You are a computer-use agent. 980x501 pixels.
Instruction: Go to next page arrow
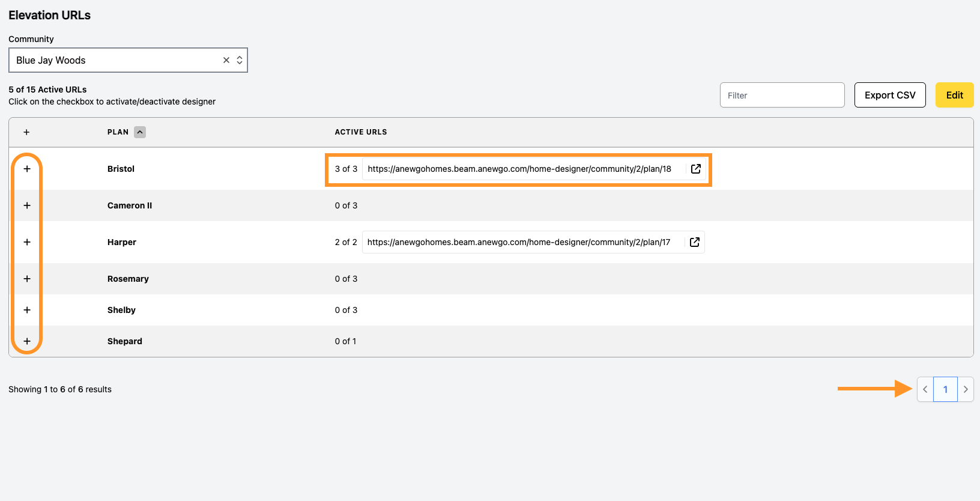[x=966, y=389]
